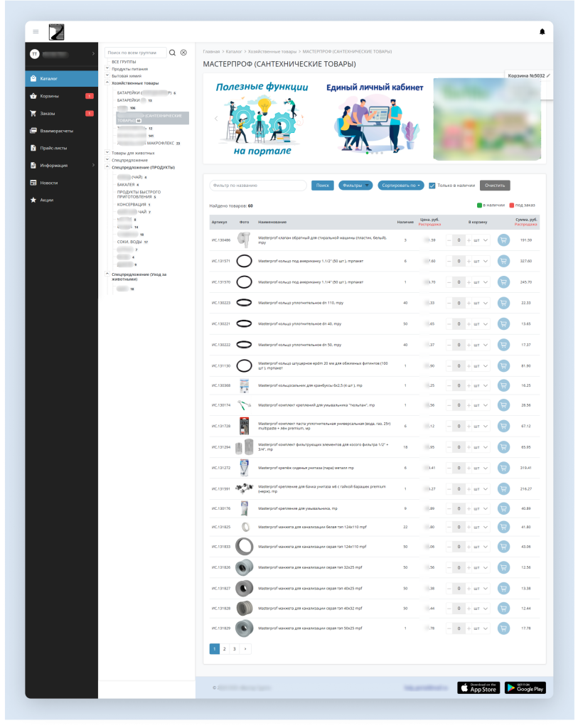Open 'Прайс-листы' in the left sidebar
The image size is (578, 728).
(53, 148)
